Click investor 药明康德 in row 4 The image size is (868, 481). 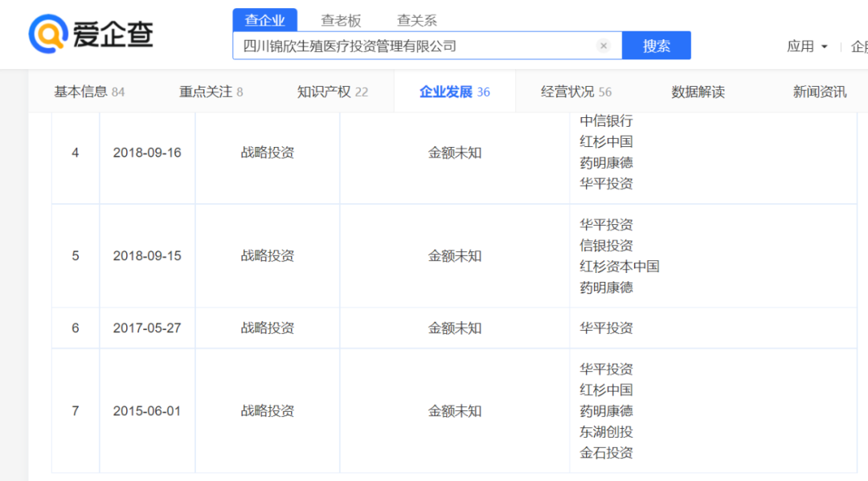tap(606, 162)
